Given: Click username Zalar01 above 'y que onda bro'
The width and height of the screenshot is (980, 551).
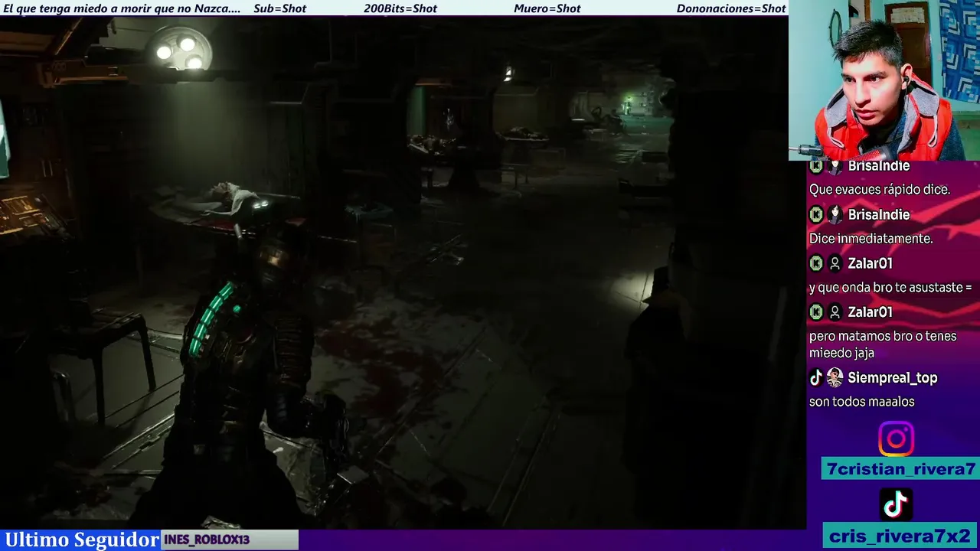Looking at the screenshot, I should tap(870, 263).
